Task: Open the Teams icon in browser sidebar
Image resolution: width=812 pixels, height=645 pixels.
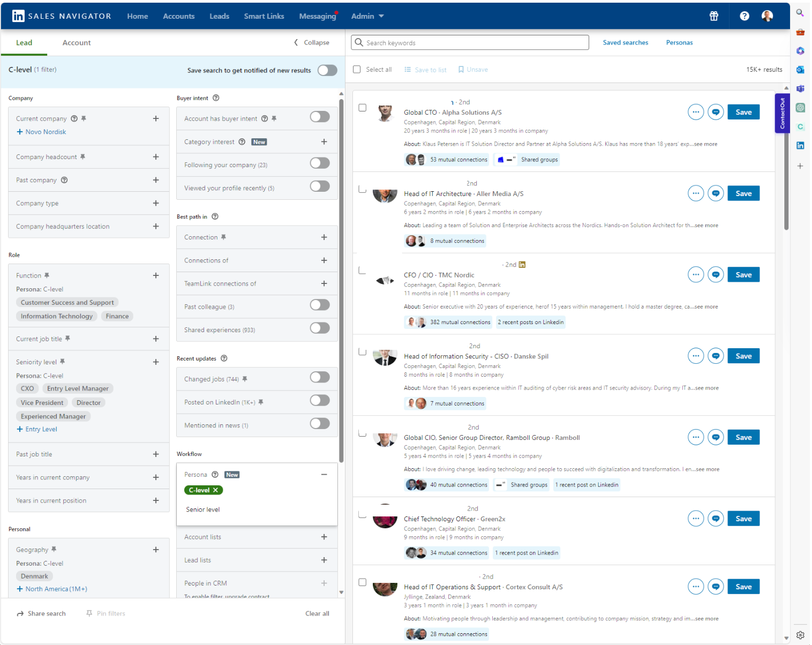Action: pyautogui.click(x=800, y=88)
